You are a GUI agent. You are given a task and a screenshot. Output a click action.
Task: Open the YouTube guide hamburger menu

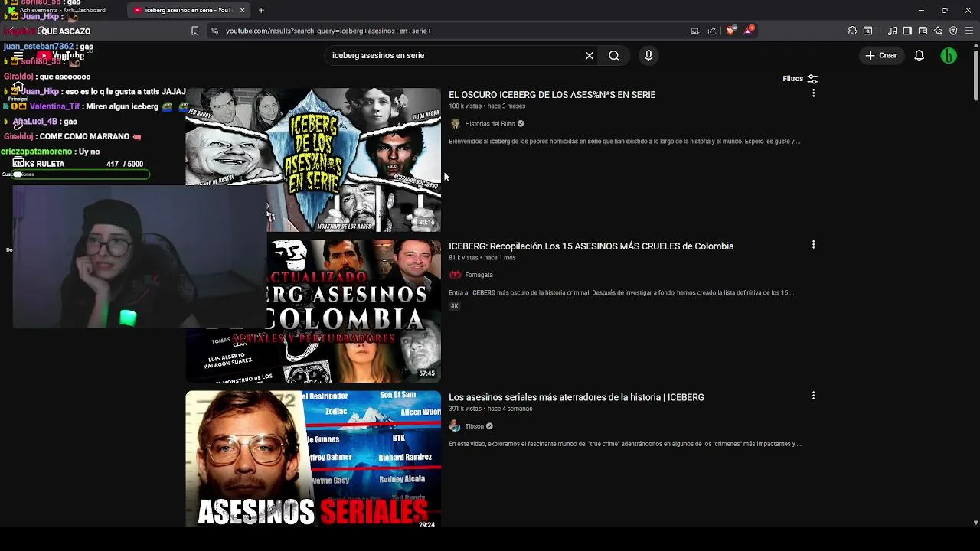click(18, 56)
